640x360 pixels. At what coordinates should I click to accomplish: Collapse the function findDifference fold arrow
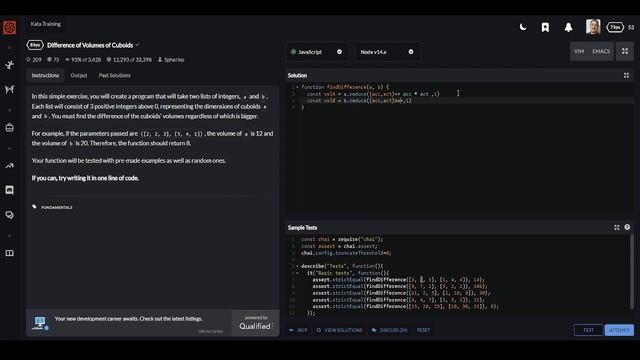(x=297, y=87)
